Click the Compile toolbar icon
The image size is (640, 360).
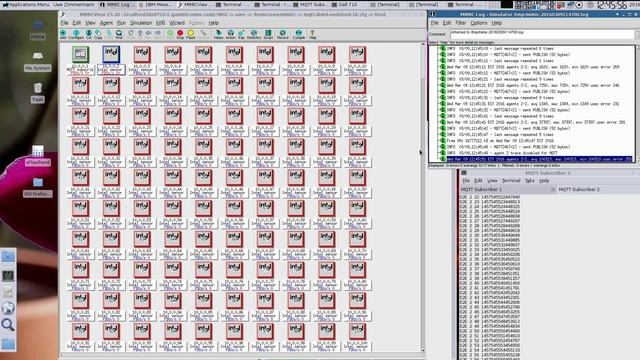tap(299, 34)
